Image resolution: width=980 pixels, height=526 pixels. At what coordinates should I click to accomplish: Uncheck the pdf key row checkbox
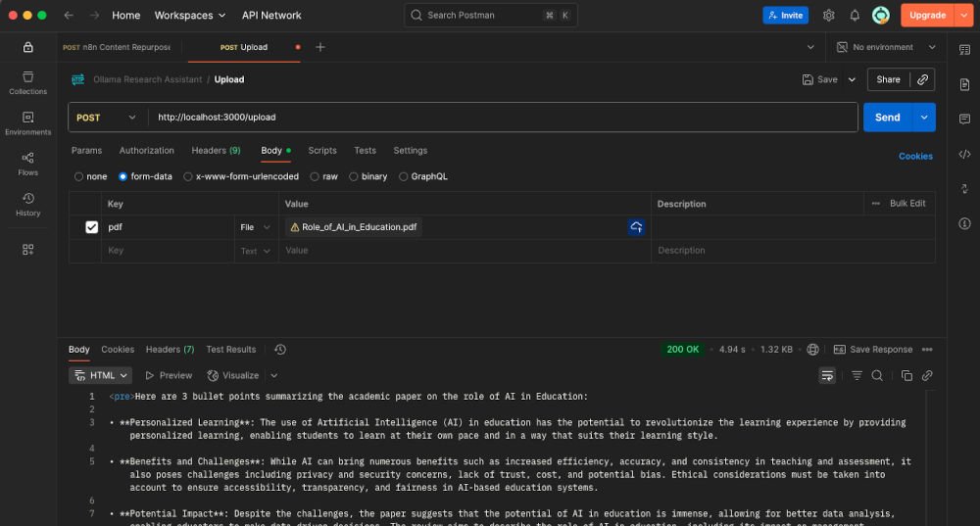click(92, 227)
